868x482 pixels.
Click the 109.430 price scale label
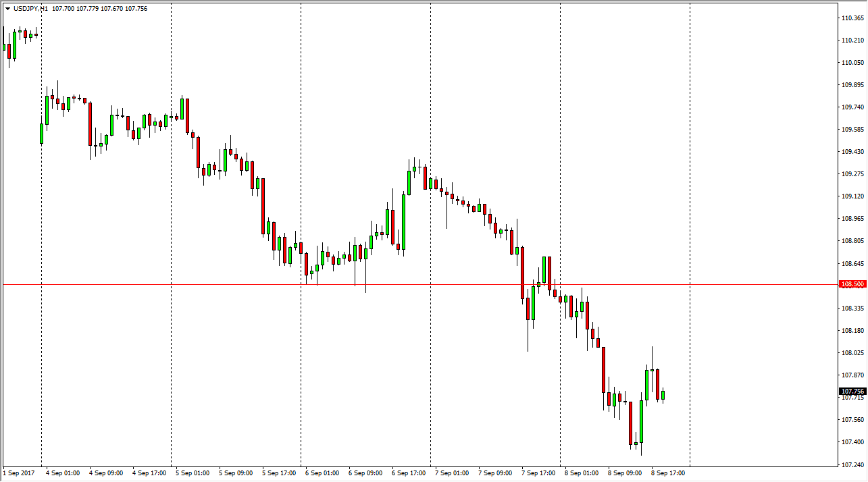pyautogui.click(x=852, y=152)
